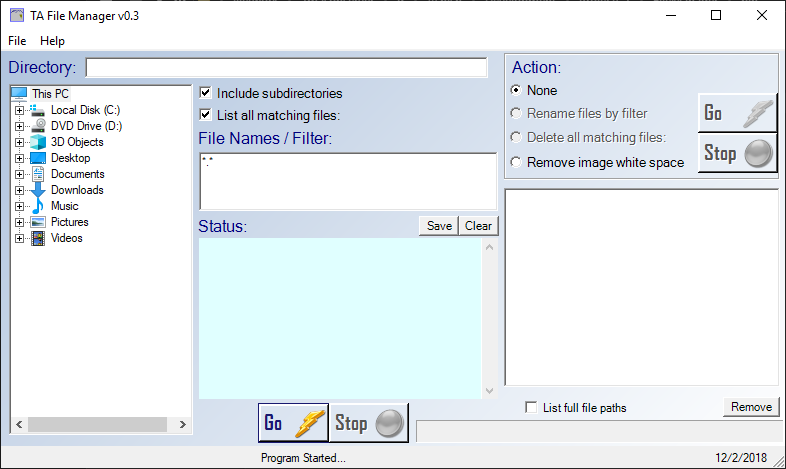Click the progress bar field beside Stop

point(598,431)
